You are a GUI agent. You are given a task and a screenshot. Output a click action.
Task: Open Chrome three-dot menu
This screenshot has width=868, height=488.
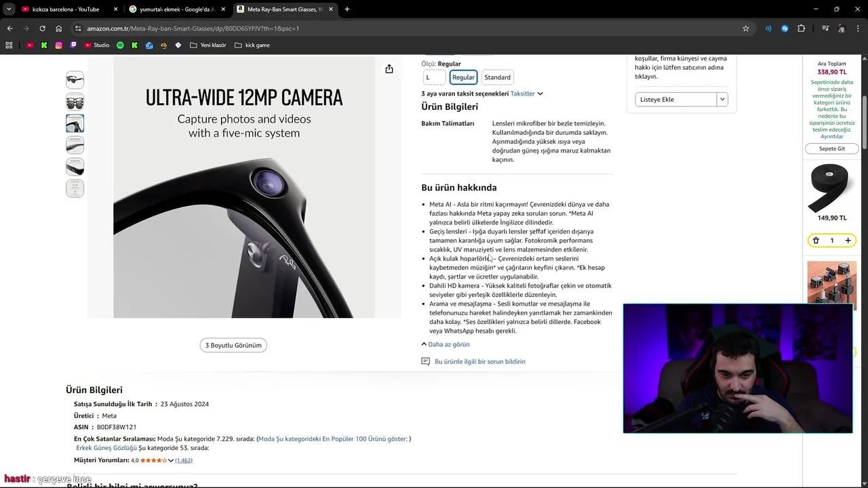point(858,28)
